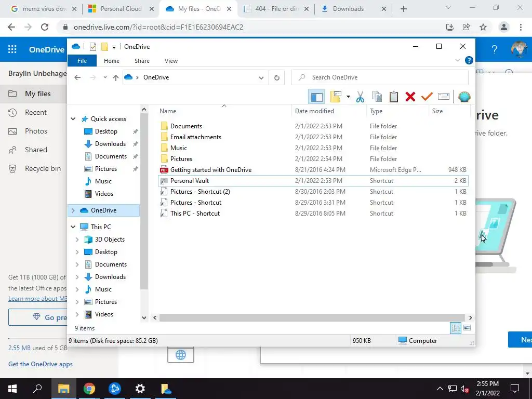The image size is (532, 399).
Task: Switch to Personal Cloud Chrome tab
Action: click(x=121, y=9)
